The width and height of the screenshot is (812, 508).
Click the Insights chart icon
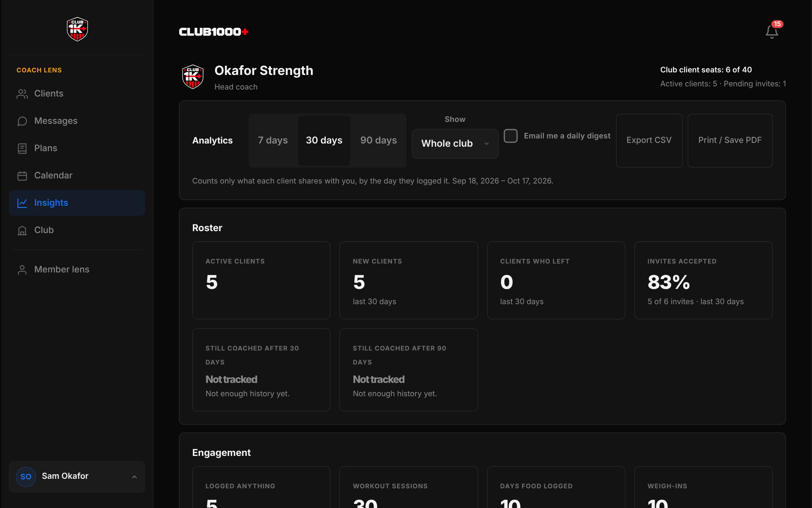[x=22, y=203]
